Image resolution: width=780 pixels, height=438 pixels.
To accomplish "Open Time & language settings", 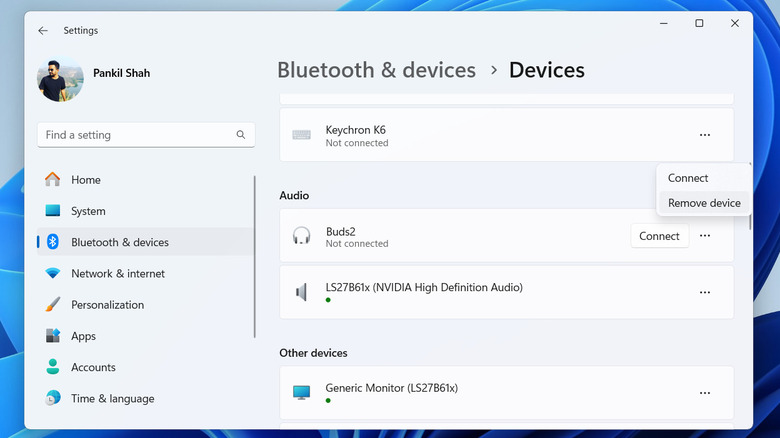I will 112,398.
